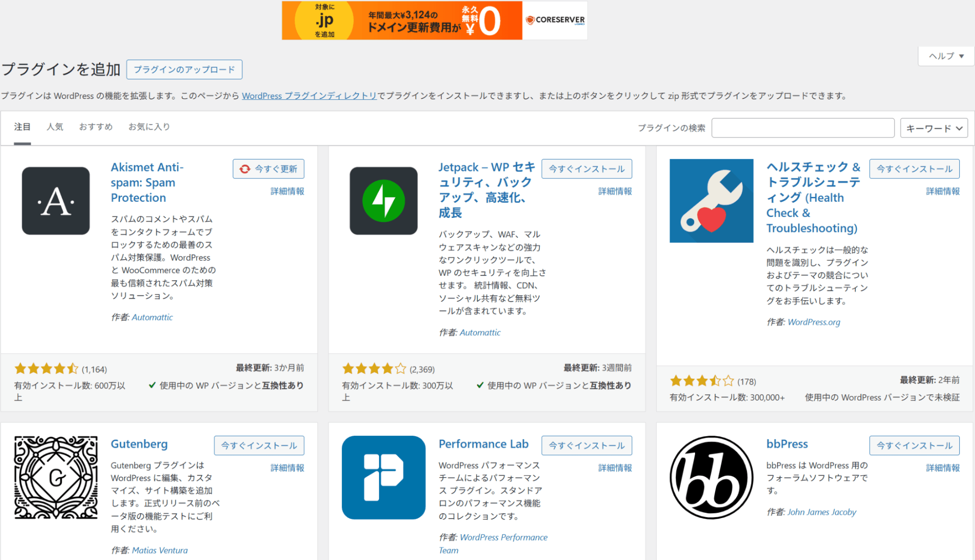Click the green Jetpack plugin icon

pyautogui.click(x=383, y=200)
